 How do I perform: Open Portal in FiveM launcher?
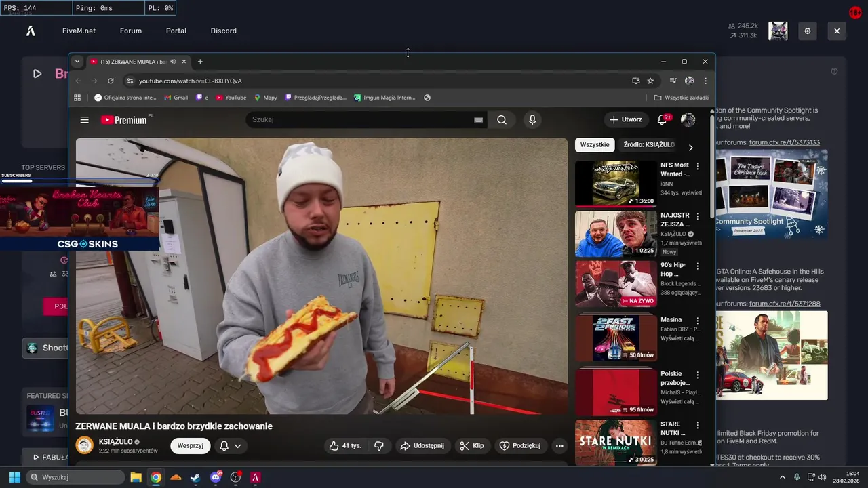point(176,31)
